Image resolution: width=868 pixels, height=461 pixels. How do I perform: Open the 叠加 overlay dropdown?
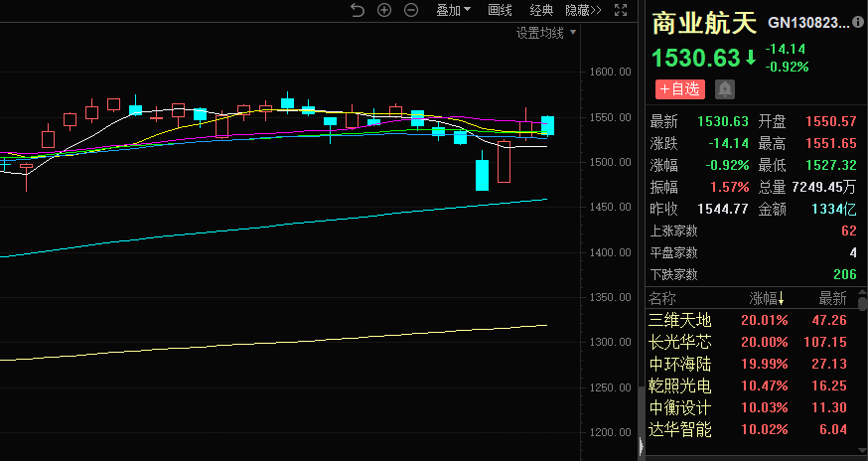coord(454,10)
